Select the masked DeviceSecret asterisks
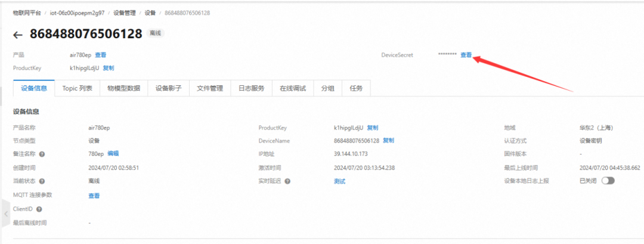Viewport: 644px width, 244px height. [447, 55]
